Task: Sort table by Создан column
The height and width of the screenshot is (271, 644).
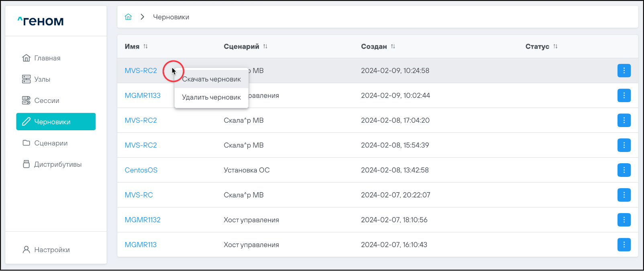Action: click(x=393, y=47)
